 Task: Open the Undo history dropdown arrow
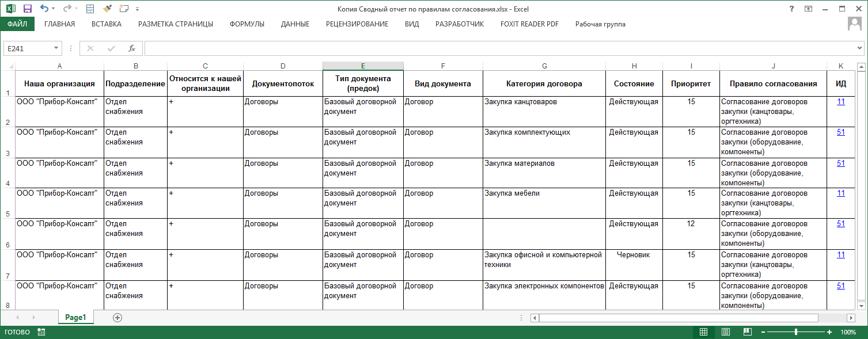coord(54,9)
